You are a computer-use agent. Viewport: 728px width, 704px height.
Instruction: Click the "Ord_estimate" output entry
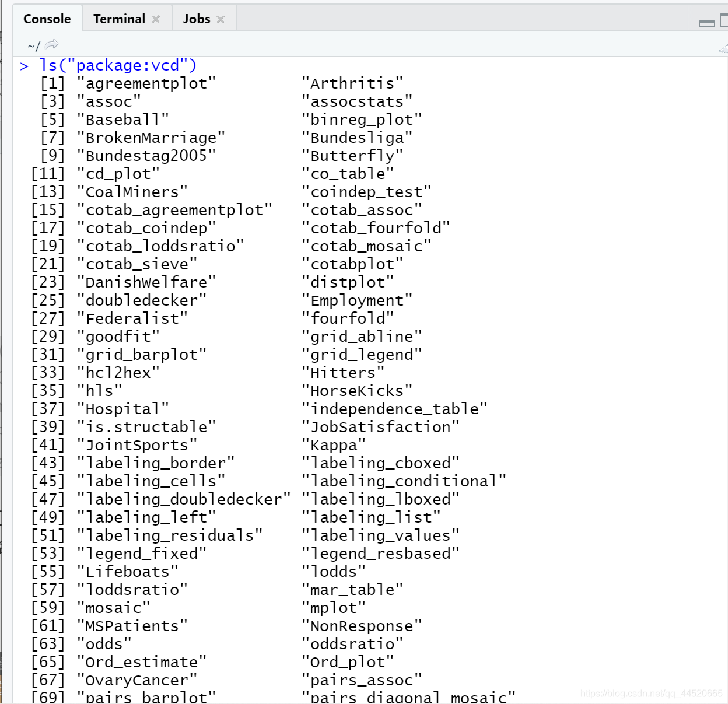[142, 662]
